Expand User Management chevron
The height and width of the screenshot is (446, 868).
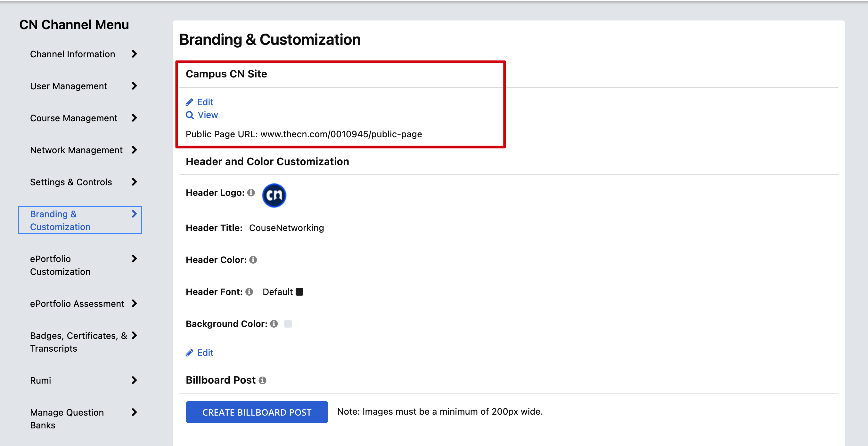pyautogui.click(x=134, y=86)
